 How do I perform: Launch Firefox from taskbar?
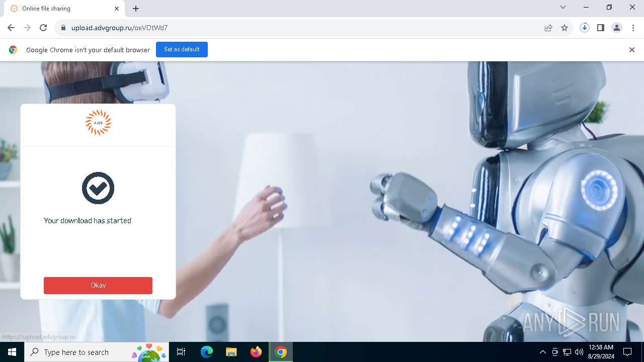[256, 352]
